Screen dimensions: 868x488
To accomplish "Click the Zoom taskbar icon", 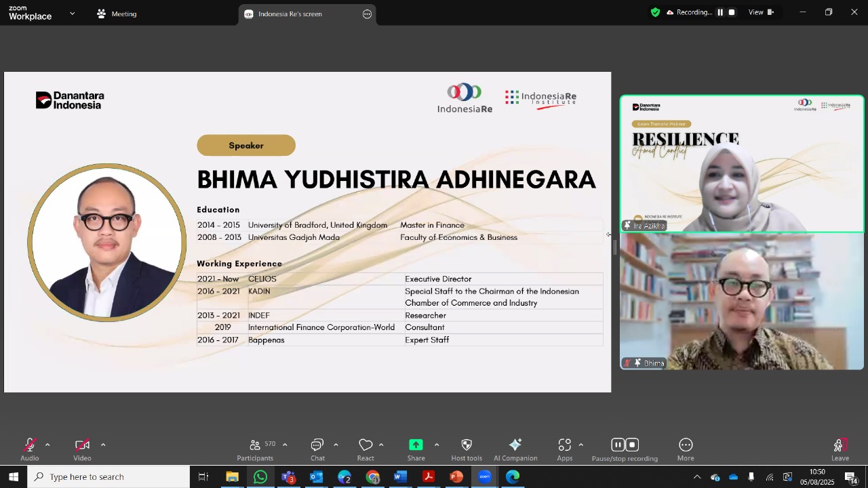I will click(x=484, y=476).
